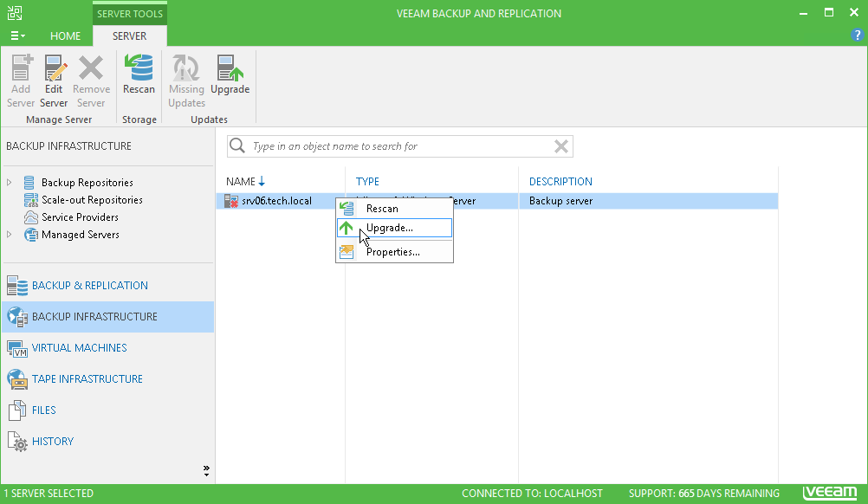
Task: Click the Virtual Machines pane icon
Action: pyautogui.click(x=17, y=348)
